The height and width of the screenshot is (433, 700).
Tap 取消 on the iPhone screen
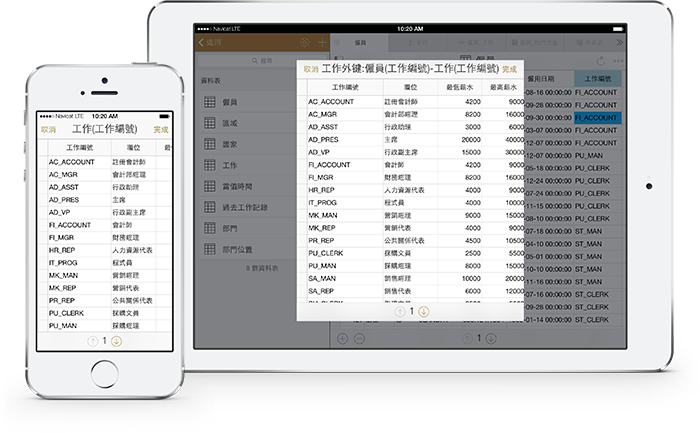48,129
